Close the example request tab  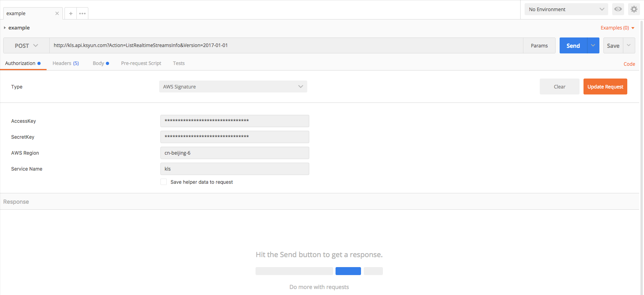coord(57,14)
